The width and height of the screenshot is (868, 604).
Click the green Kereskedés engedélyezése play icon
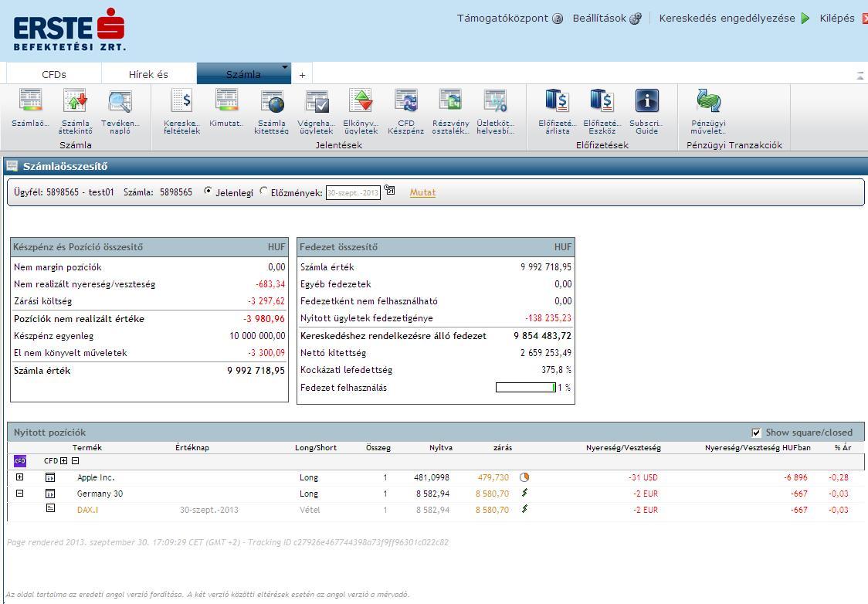(805, 19)
